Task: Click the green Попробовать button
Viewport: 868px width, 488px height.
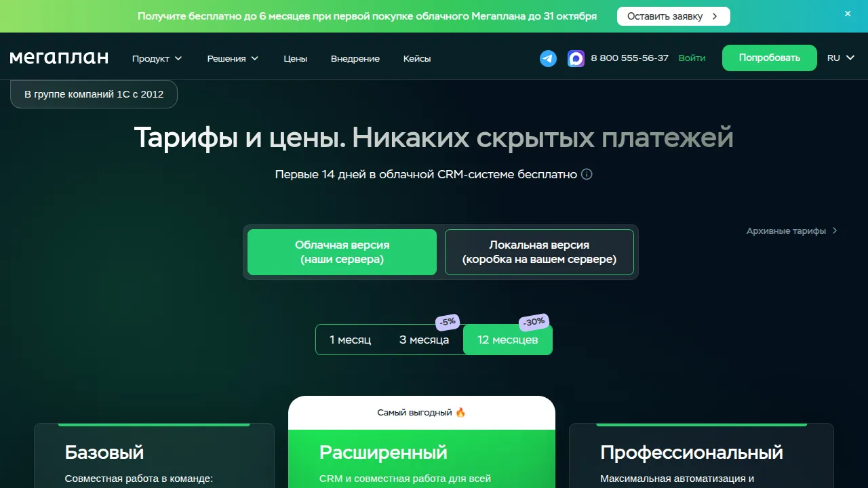Action: [x=770, y=58]
